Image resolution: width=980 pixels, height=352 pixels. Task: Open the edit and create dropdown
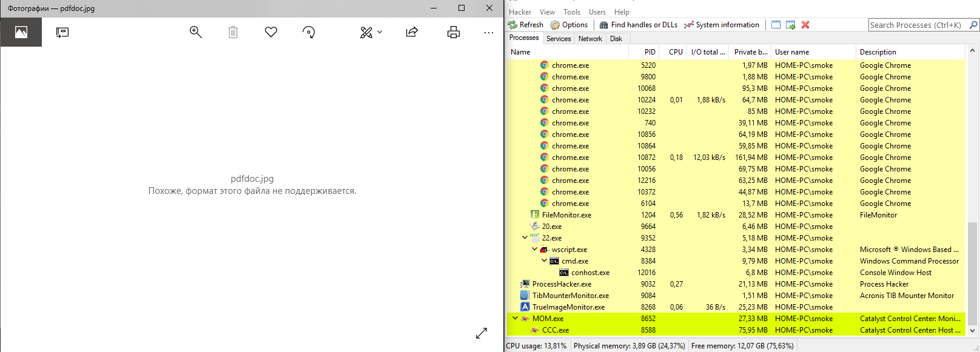(x=371, y=32)
